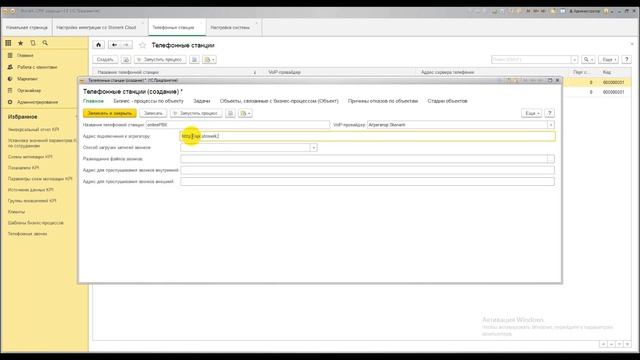Open Схемы мотивации KPI in favorites
640x360 pixels.
point(30,157)
